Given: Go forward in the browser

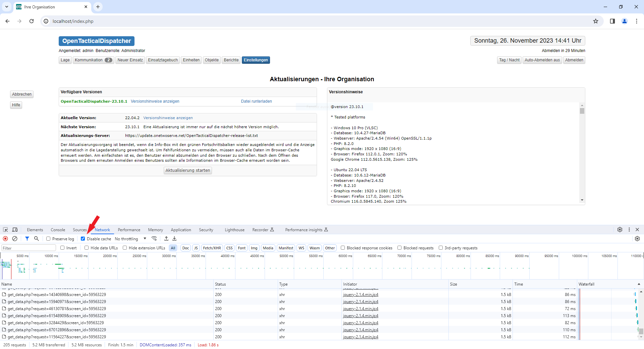Looking at the screenshot, I should (19, 21).
